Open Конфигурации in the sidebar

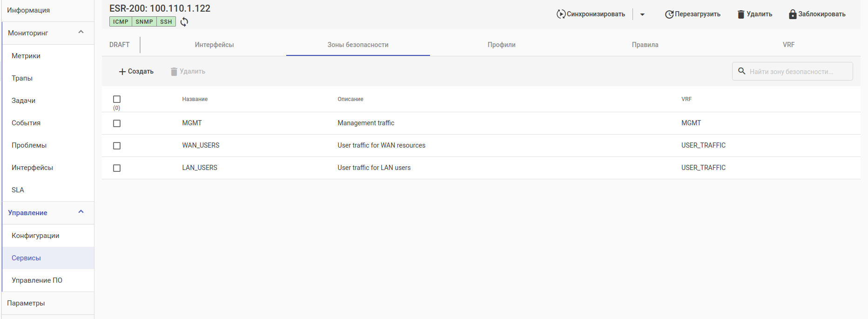tap(35, 236)
